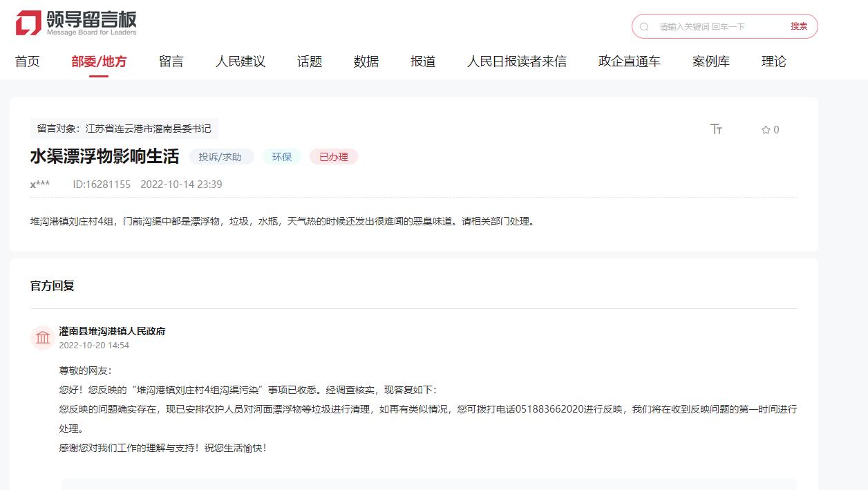Screen dimensions: 868x490
Task: Switch to the 数据 tab
Action: point(366,62)
